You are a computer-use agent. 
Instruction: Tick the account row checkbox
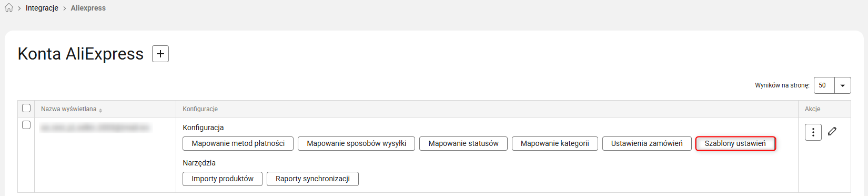click(x=26, y=125)
